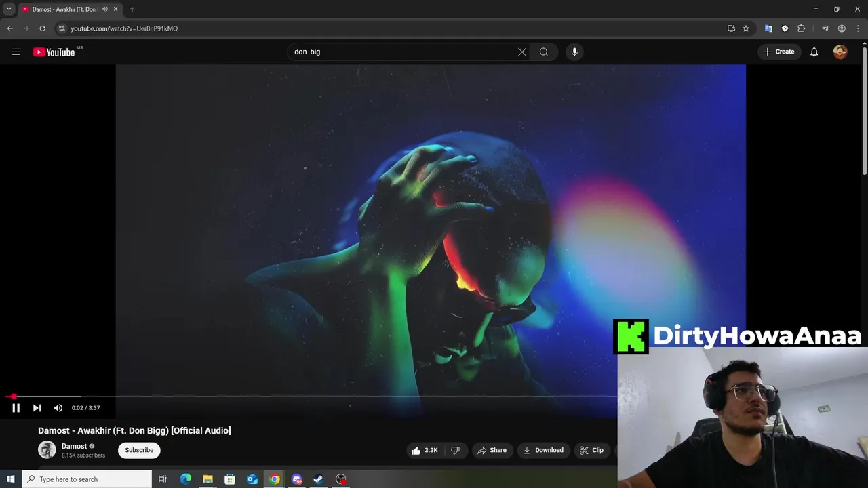Open Chrome tab search dropdown arrow

9,9
